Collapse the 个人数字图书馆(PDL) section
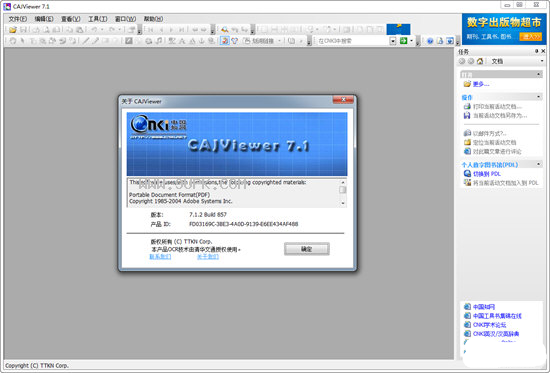The width and height of the screenshot is (550, 373). [x=539, y=164]
